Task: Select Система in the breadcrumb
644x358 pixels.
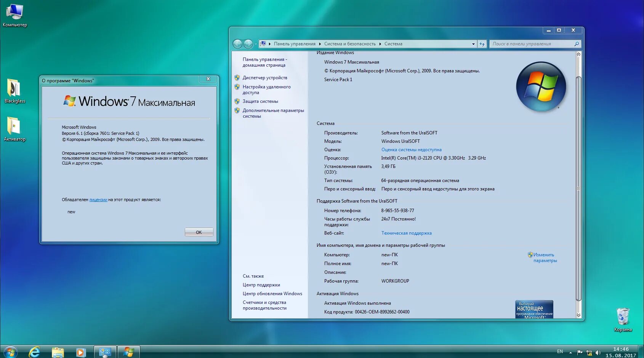Action: [393, 44]
